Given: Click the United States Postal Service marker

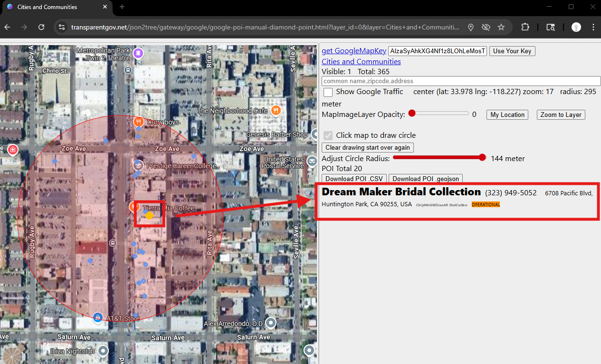Looking at the screenshot, I should [x=312, y=162].
